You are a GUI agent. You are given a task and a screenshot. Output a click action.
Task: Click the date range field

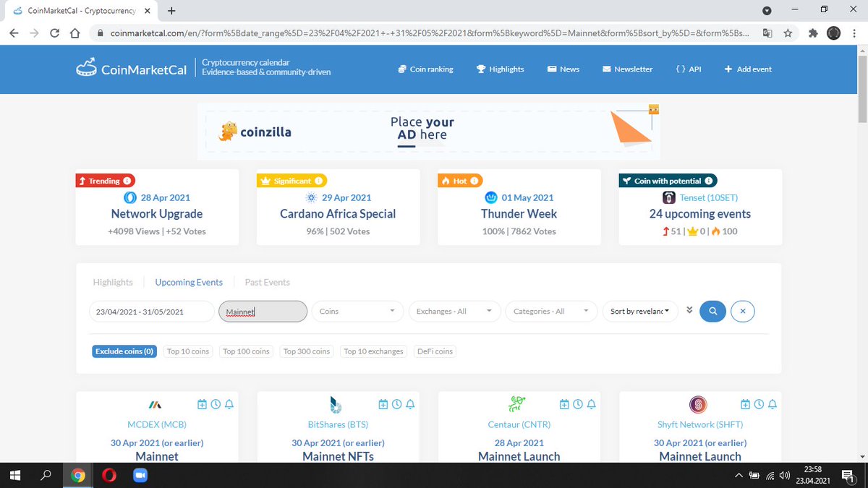(152, 312)
